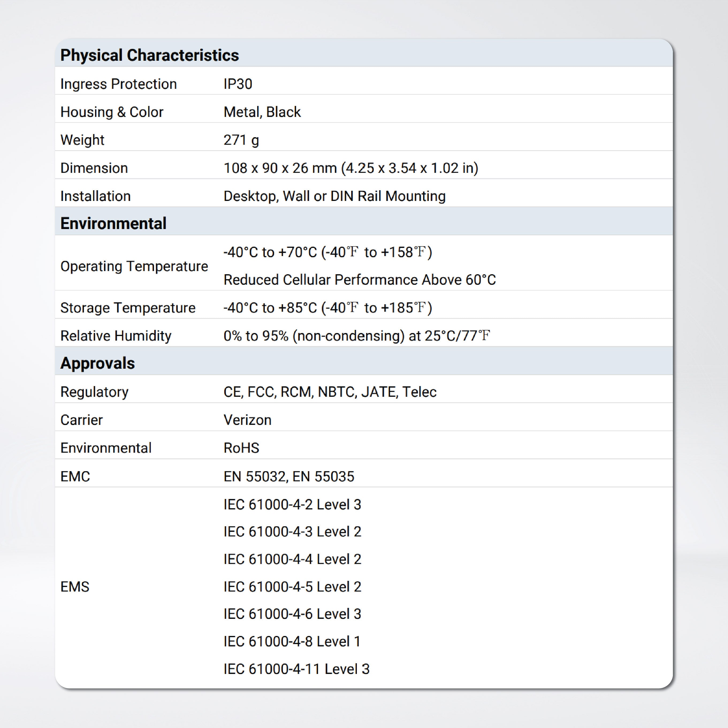Click Desktop, Wall or DIN Rail Mounting text
The image size is (728, 728).
pos(334,196)
